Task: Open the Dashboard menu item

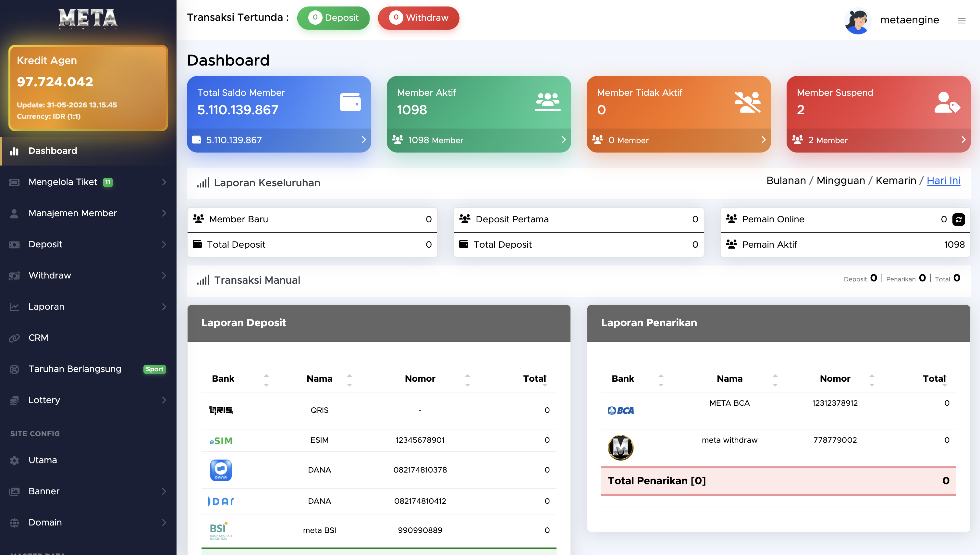Action: point(88,151)
